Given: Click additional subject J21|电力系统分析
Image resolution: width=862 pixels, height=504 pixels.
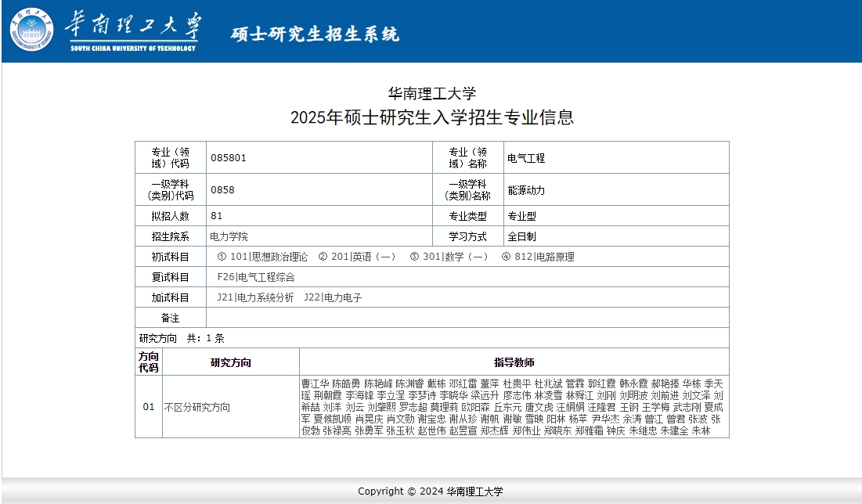Looking at the screenshot, I should [255, 297].
